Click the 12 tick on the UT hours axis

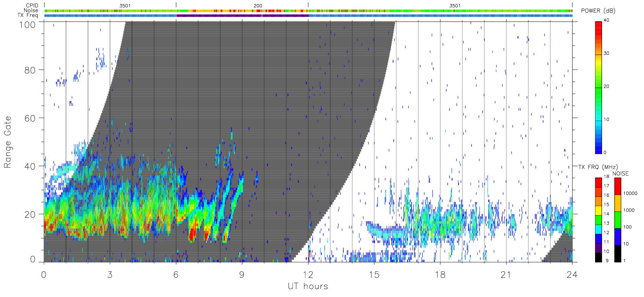coord(308,275)
